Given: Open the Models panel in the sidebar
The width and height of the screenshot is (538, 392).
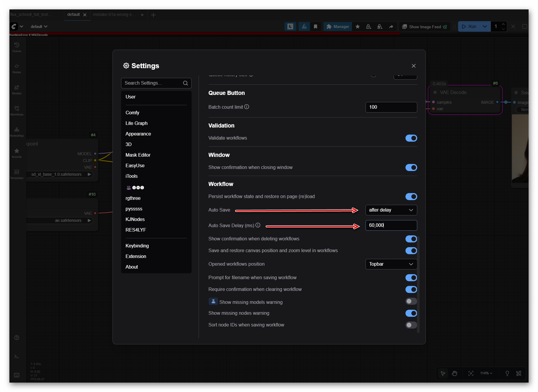Looking at the screenshot, I should click(x=17, y=90).
